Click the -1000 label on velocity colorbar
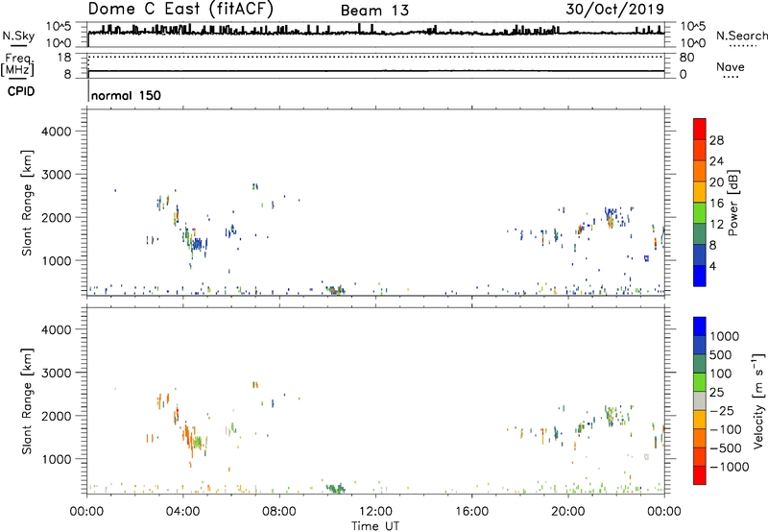 (730, 467)
